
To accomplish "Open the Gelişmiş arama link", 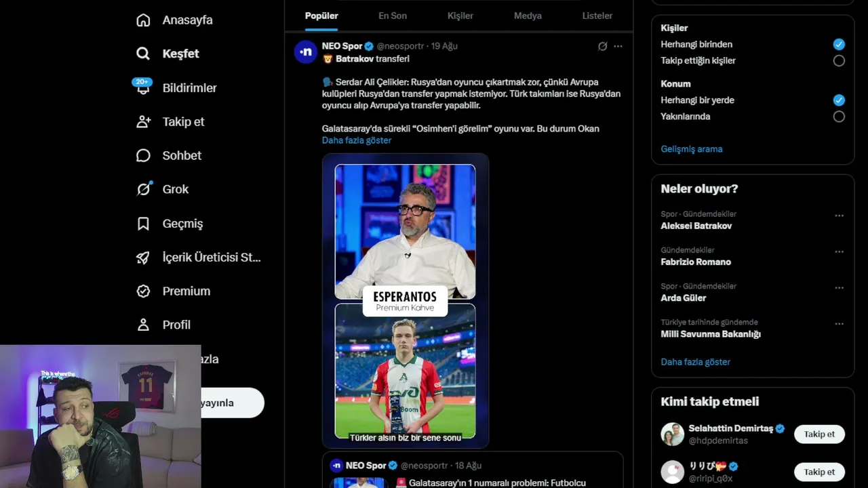I will pyautogui.click(x=692, y=149).
